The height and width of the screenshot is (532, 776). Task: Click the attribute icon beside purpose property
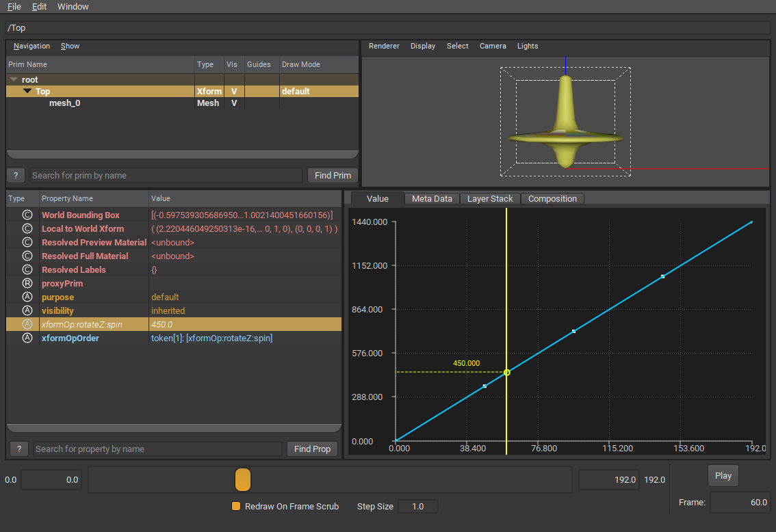point(27,297)
